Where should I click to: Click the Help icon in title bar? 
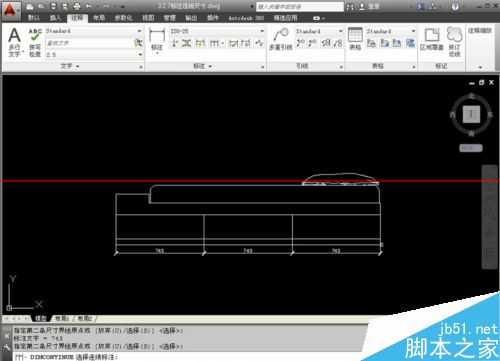coord(455,6)
